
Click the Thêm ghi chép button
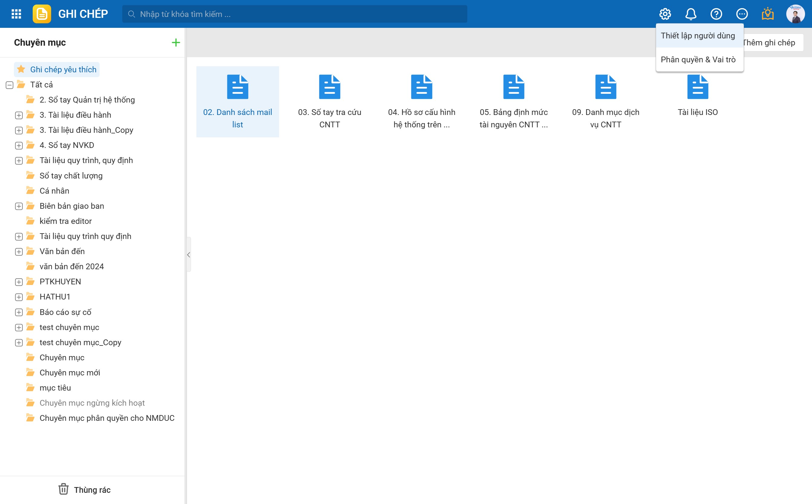(770, 43)
